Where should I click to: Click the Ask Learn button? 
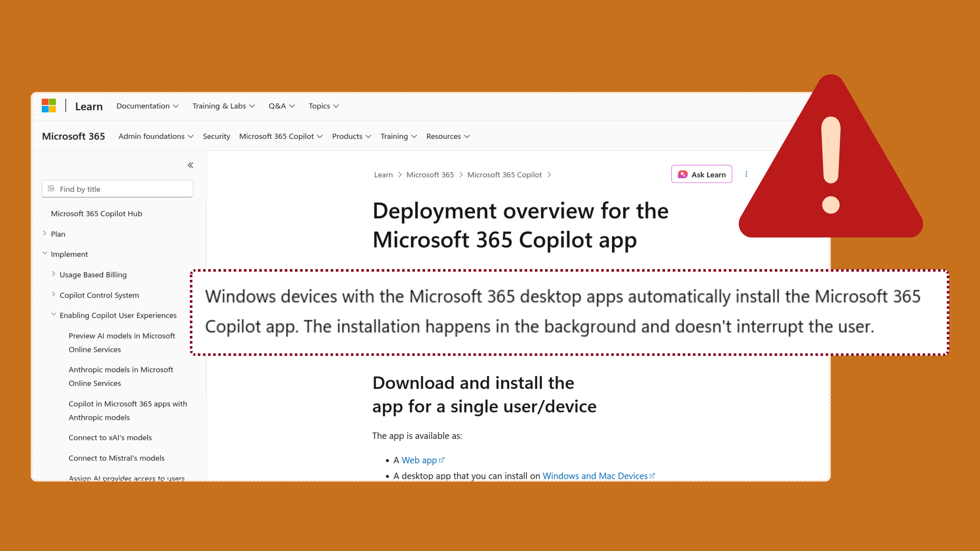point(702,174)
